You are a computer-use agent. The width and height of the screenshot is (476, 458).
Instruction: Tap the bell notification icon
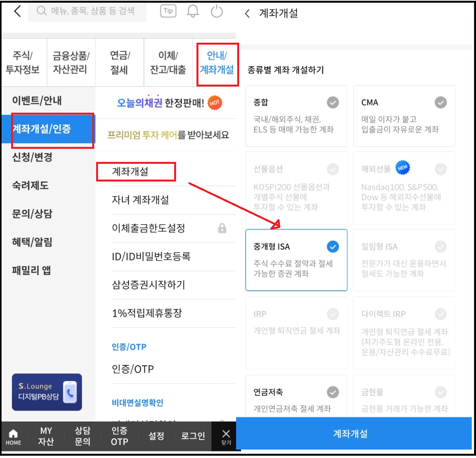[x=193, y=12]
